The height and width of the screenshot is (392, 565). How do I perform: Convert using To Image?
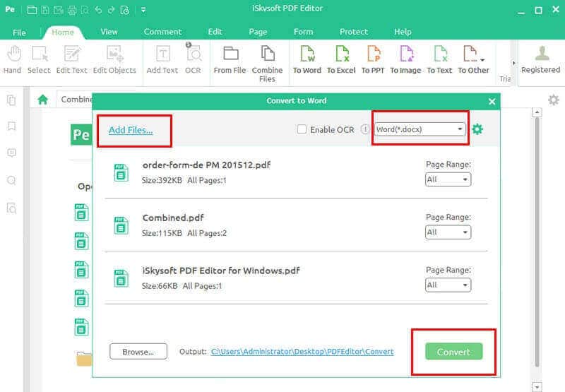pos(405,60)
